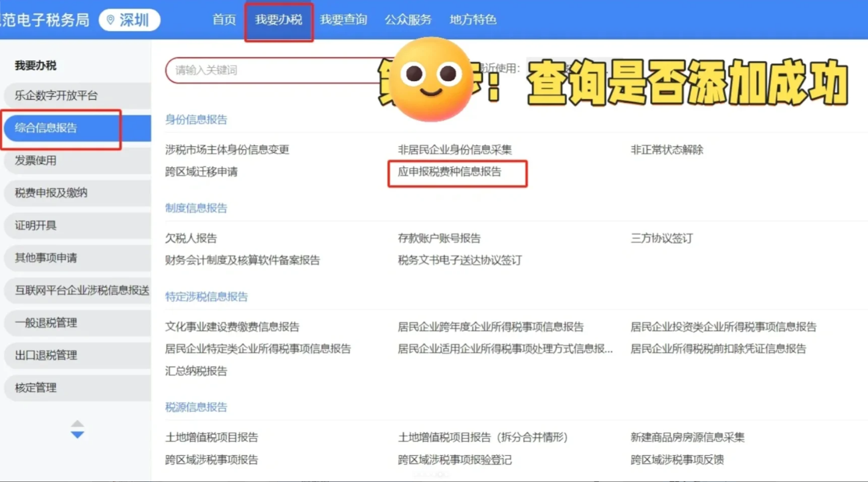The image size is (868, 482).
Task: Open 乐企数字开放平台 sidebar item
Action: click(x=56, y=96)
